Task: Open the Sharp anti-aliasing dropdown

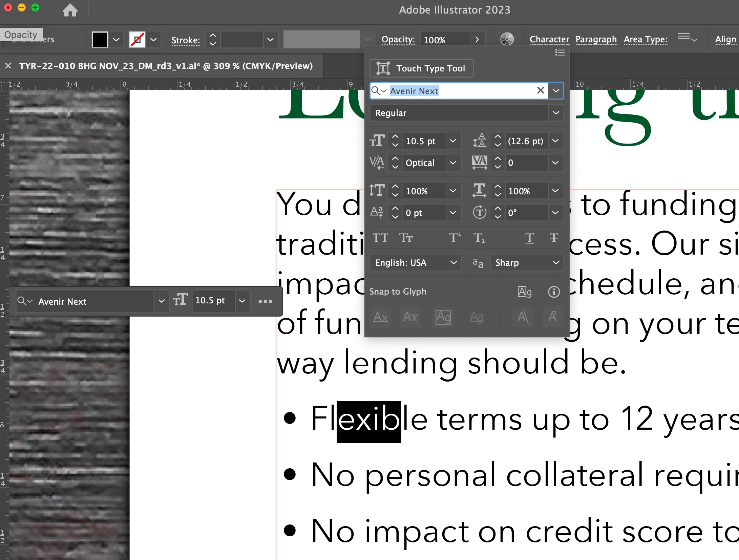Action: point(526,263)
